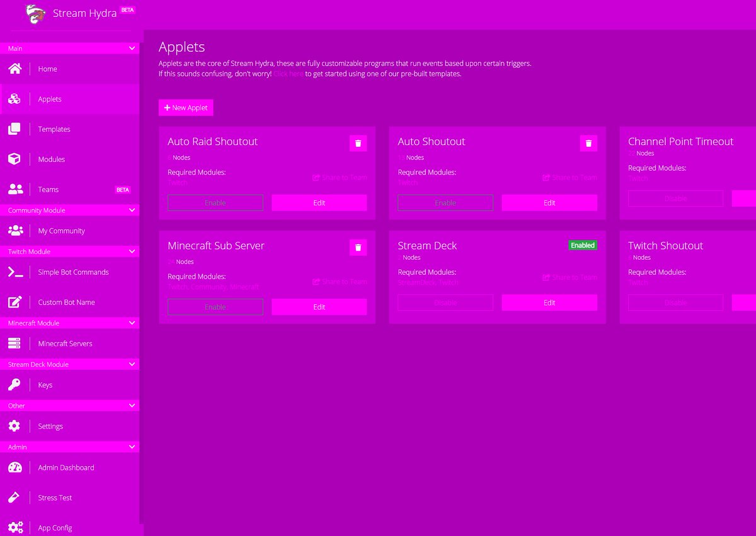Collapse the Minecraft Module section
Screen dimensions: 756x536
pyautogui.click(x=69, y=323)
